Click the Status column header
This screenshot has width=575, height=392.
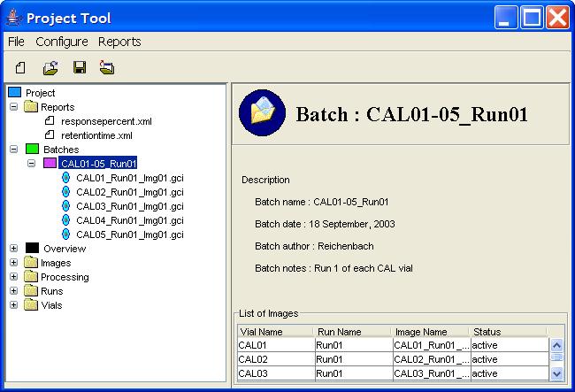508,332
